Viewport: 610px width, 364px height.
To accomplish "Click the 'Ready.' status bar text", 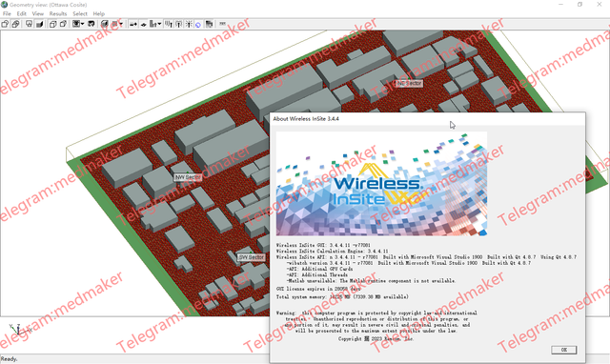I will [9, 359].
